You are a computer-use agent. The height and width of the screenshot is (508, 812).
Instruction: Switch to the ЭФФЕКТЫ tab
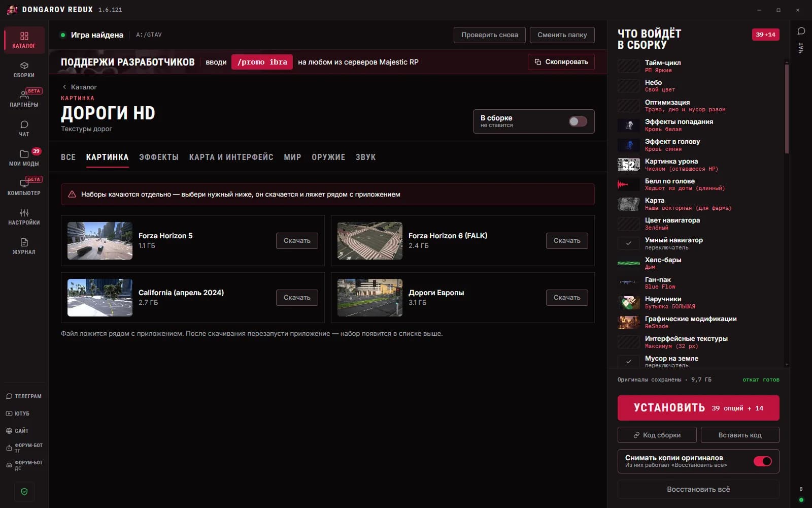pyautogui.click(x=159, y=157)
